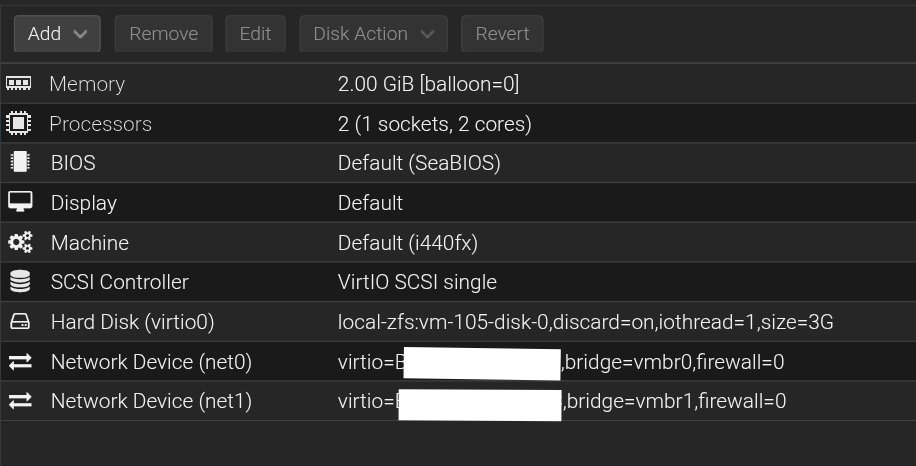The width and height of the screenshot is (916, 466).
Task: Click the Edit button
Action: click(255, 34)
